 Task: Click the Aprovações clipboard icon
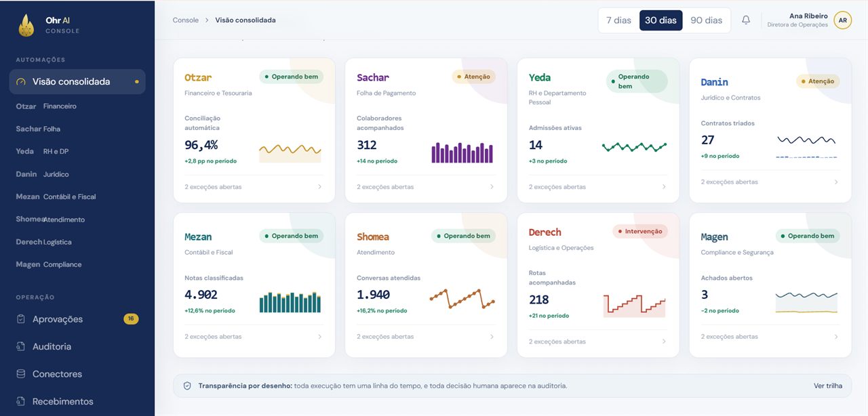[x=21, y=319]
